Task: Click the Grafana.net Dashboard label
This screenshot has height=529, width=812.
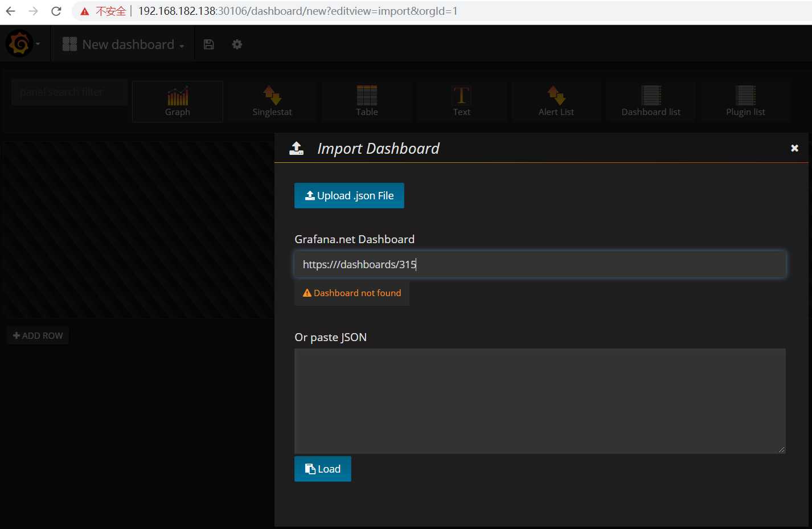Action: [x=354, y=239]
